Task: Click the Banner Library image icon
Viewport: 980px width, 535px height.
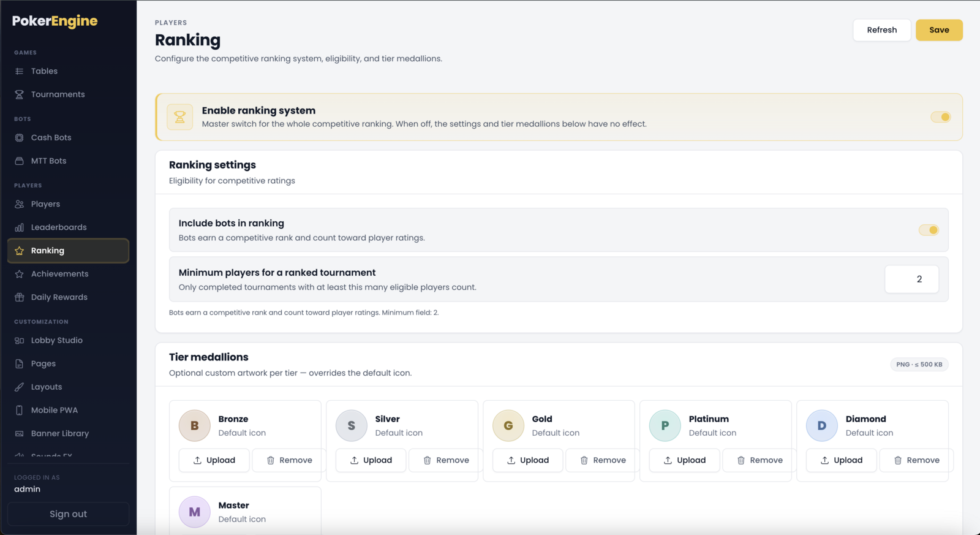Action: click(19, 434)
